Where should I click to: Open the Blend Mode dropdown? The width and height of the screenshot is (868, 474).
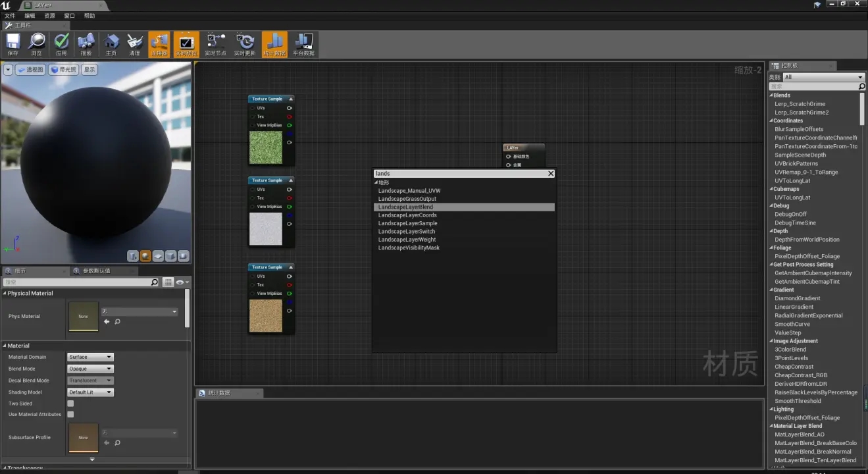pyautogui.click(x=90, y=369)
